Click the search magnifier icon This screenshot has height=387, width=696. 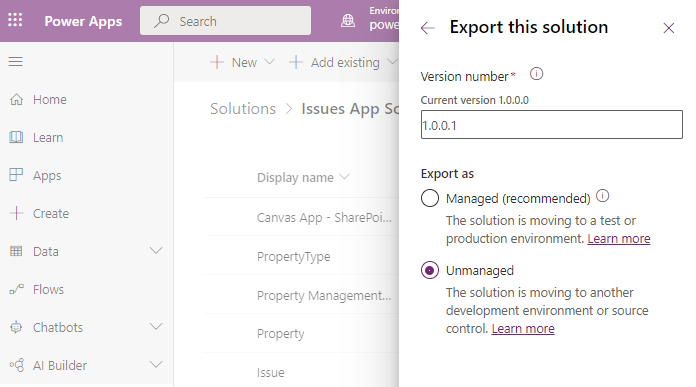[x=162, y=20]
